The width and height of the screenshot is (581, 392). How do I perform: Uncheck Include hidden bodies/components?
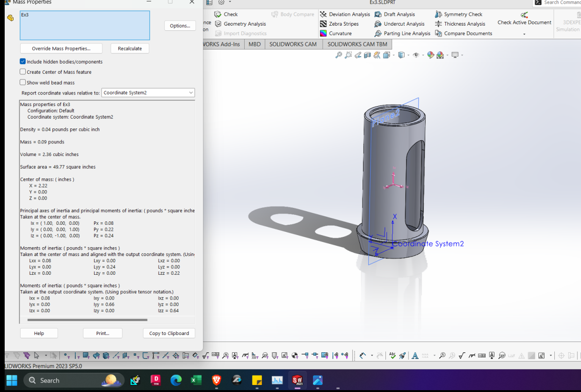point(22,61)
